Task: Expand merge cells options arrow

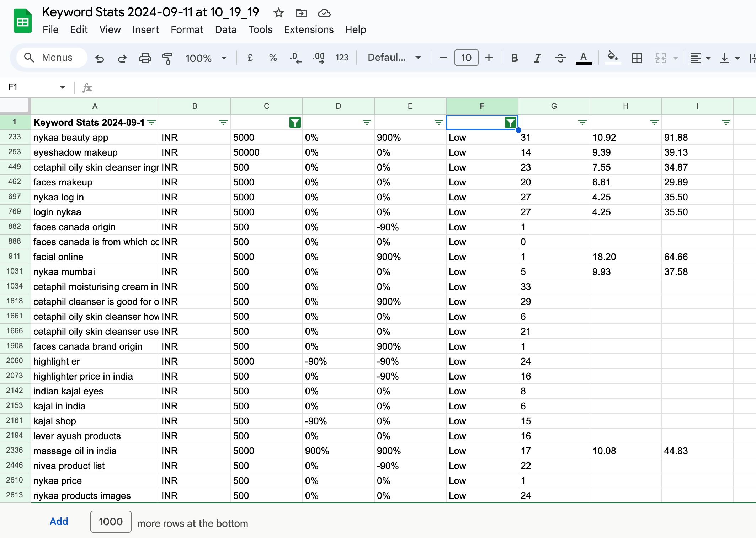Action: [x=675, y=58]
